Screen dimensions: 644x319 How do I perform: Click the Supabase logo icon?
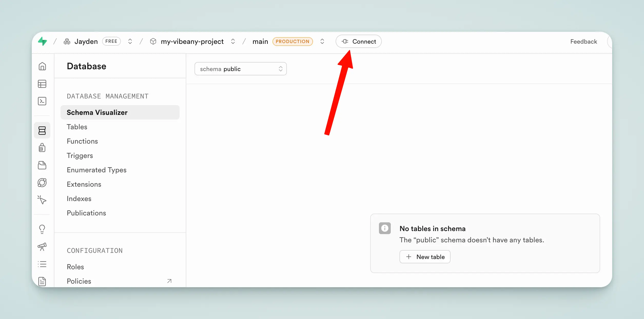pyautogui.click(x=43, y=41)
